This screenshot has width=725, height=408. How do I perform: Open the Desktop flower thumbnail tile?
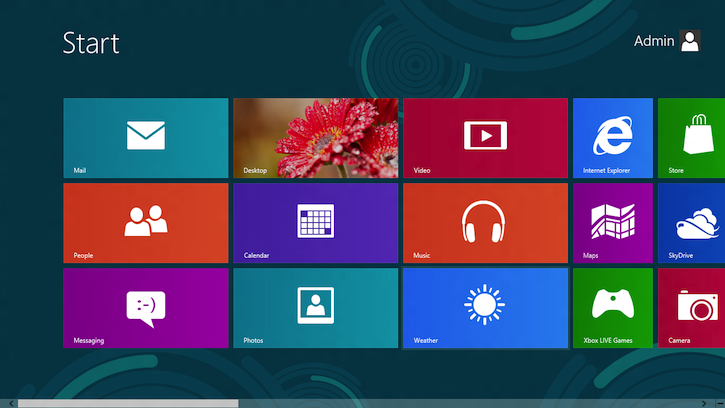tap(315, 138)
